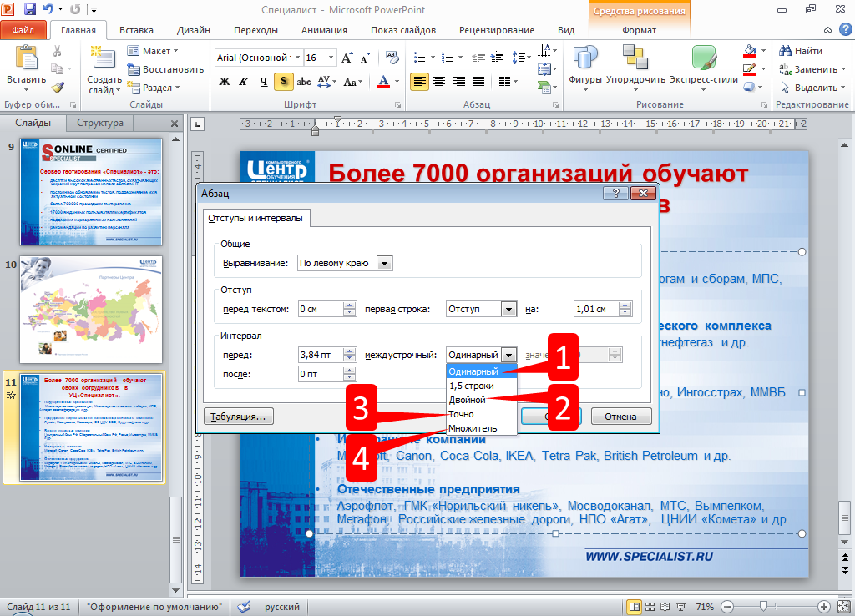855x616 pixels.
Task: Switch to Структура pane tab
Action: tap(100, 123)
